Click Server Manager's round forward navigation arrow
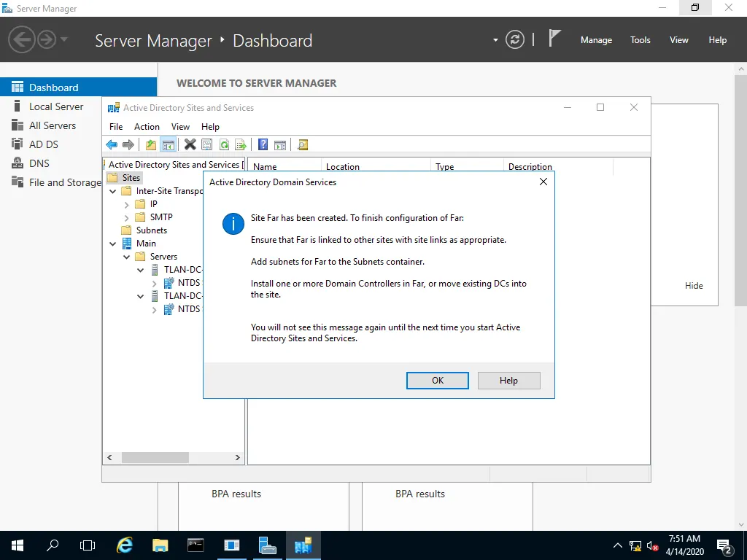Viewport: 747px width, 560px height. [x=47, y=39]
